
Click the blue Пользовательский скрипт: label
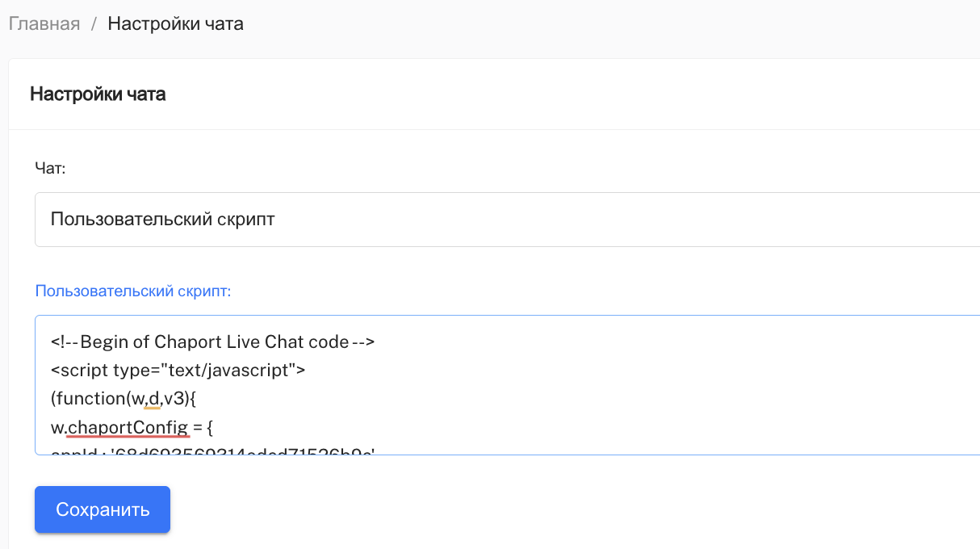(132, 291)
